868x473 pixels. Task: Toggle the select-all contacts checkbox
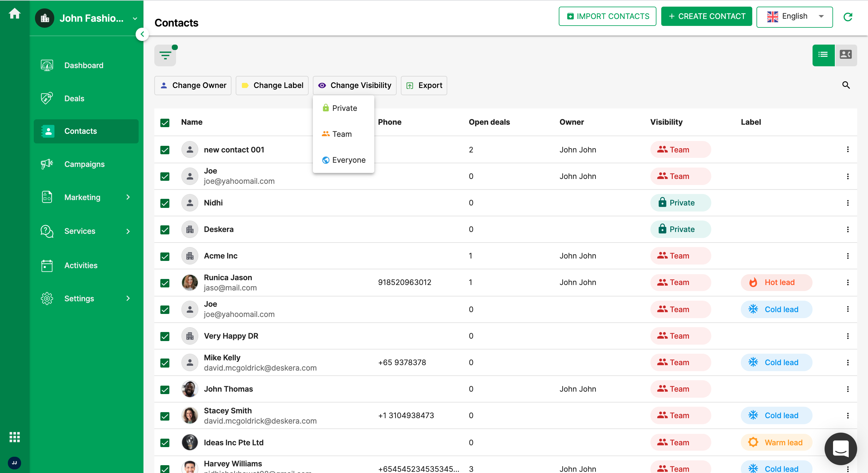[x=165, y=123]
